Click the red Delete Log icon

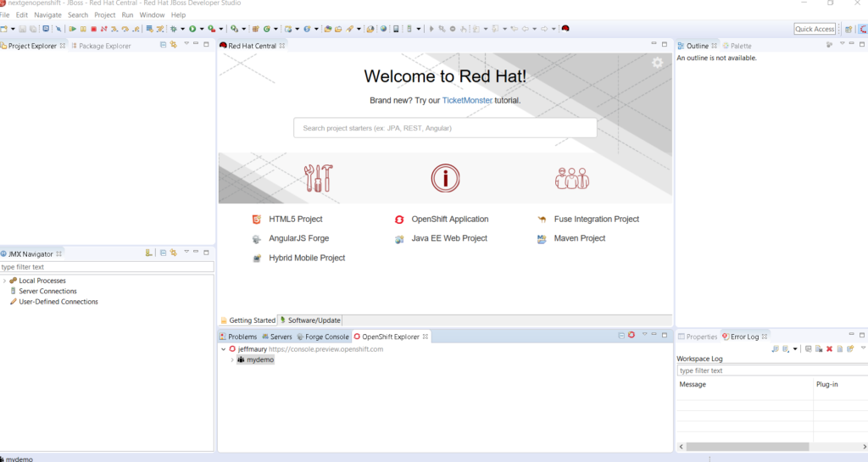829,349
